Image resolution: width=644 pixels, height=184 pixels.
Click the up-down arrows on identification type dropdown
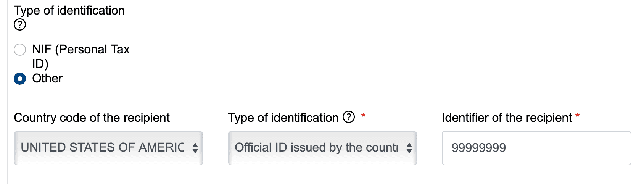409,148
